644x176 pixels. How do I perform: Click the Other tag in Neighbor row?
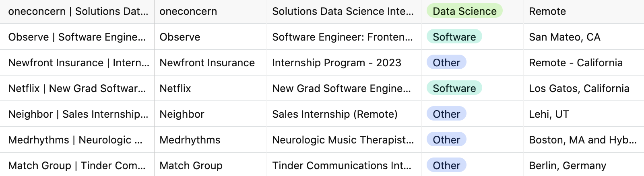point(446,114)
